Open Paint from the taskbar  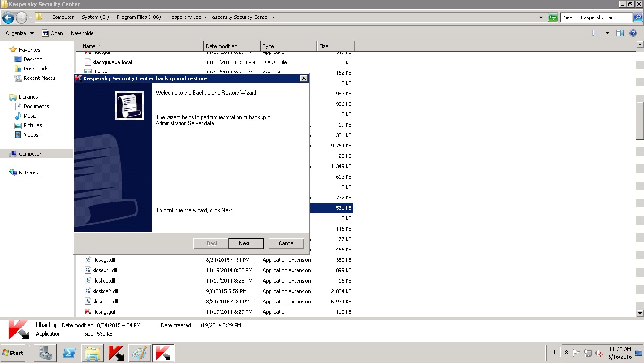(139, 353)
